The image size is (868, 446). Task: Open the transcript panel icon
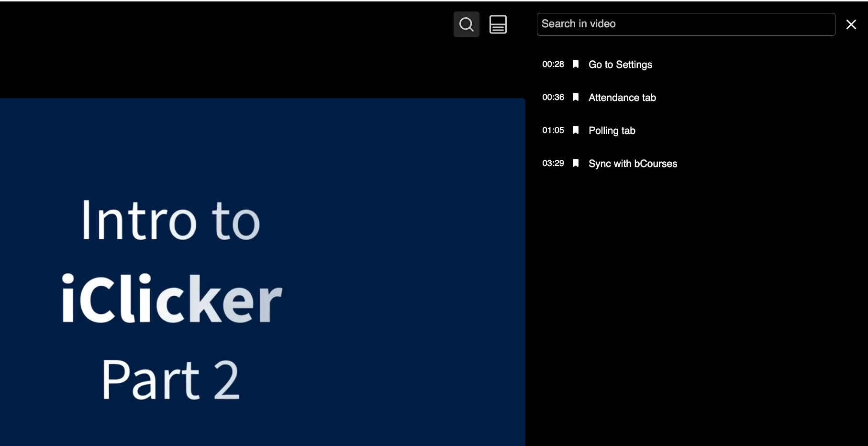pos(498,24)
